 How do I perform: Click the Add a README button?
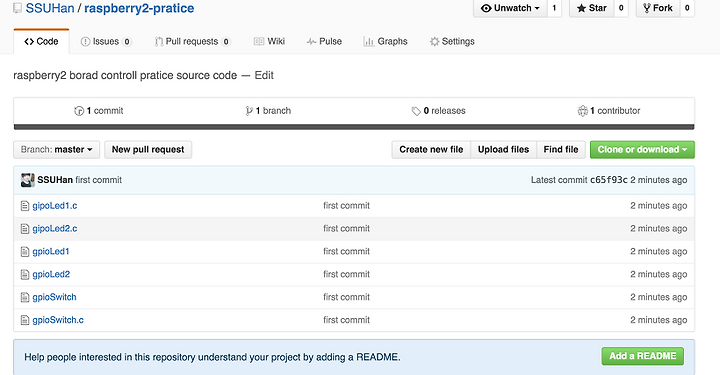[x=642, y=356]
